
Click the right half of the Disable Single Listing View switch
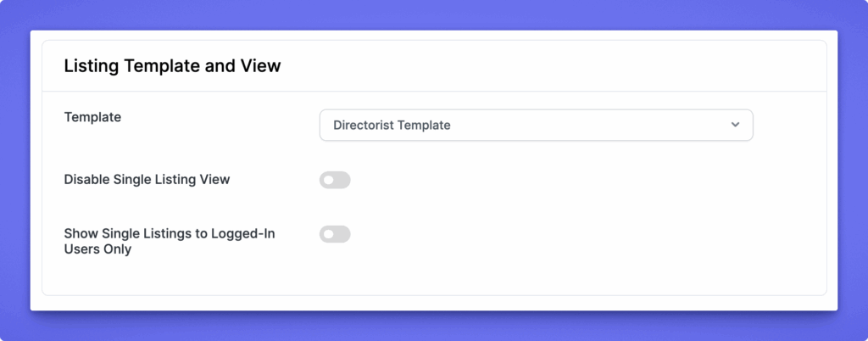tap(342, 180)
